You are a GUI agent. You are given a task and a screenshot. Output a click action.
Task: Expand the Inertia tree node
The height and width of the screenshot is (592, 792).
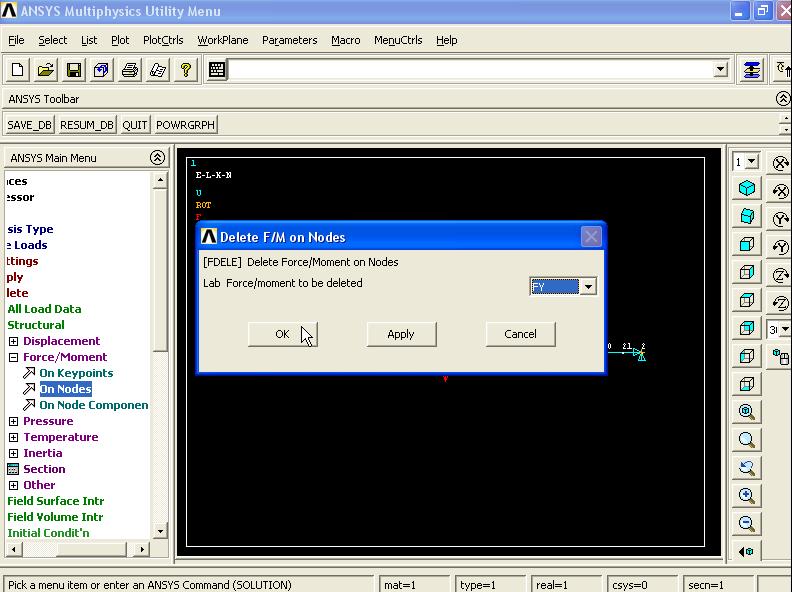[14, 454]
